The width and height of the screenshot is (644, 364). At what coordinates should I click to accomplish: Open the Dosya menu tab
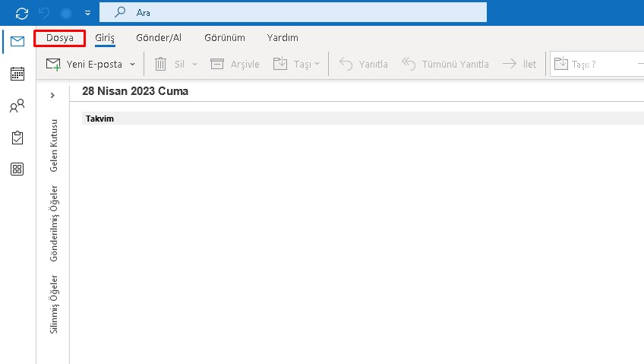[x=60, y=38]
